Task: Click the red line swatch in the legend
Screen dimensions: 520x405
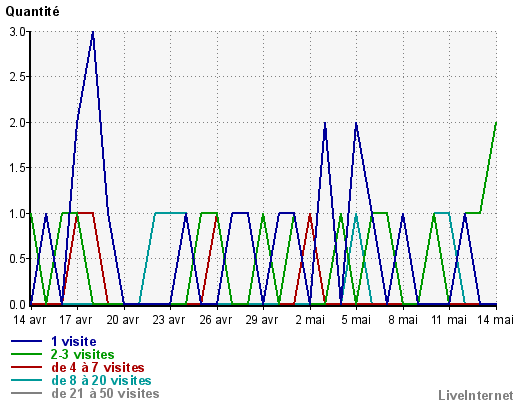Action: click(x=26, y=367)
